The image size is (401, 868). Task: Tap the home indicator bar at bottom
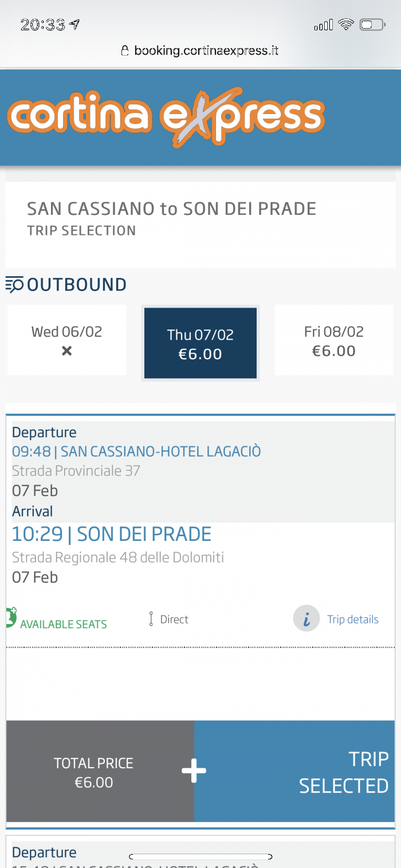coord(200,857)
